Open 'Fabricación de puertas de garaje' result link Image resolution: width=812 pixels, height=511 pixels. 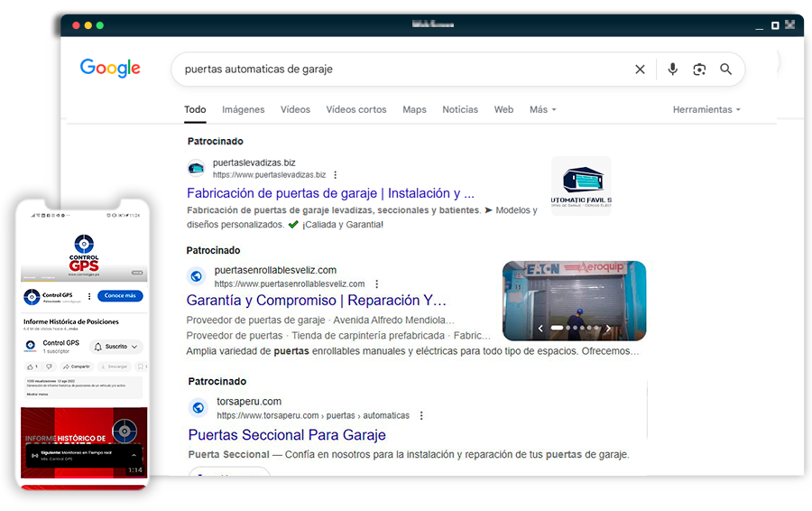click(x=330, y=193)
